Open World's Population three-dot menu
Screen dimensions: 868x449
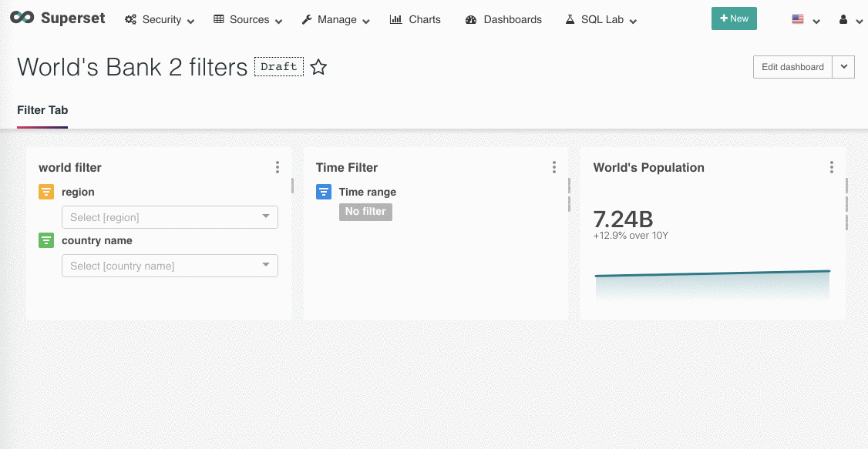[x=832, y=168]
